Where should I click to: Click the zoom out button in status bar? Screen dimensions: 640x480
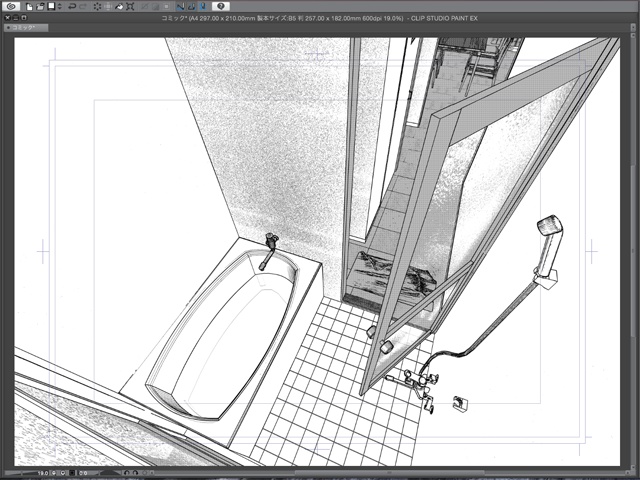pos(54,473)
